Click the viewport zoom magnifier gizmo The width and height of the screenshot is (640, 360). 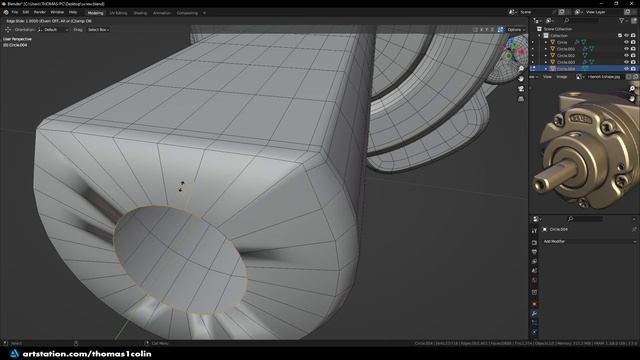pos(521,69)
